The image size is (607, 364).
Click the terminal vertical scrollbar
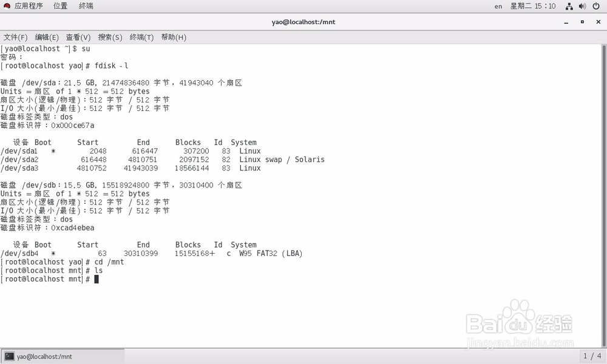(x=603, y=195)
